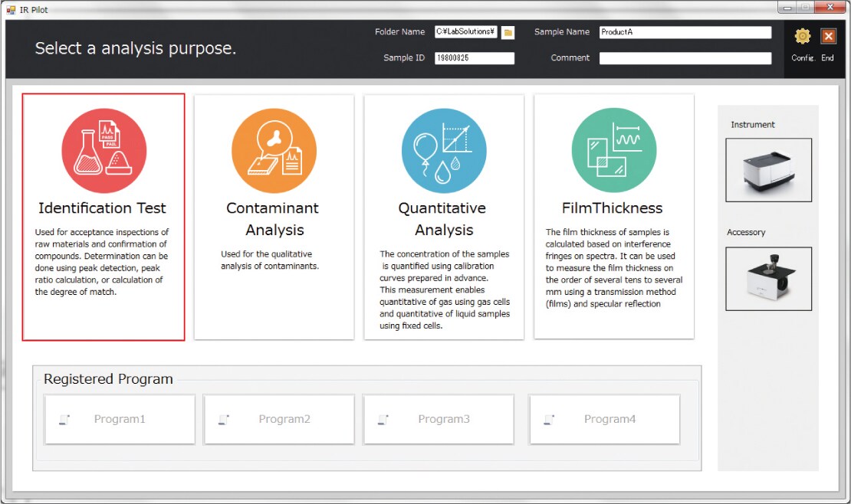
Task: Open the Config gear icon
Action: (x=802, y=36)
